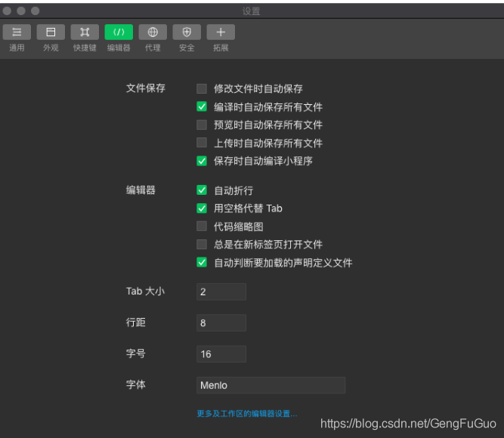
Task: Click the 快捷键 tab label text
Action: [85, 48]
